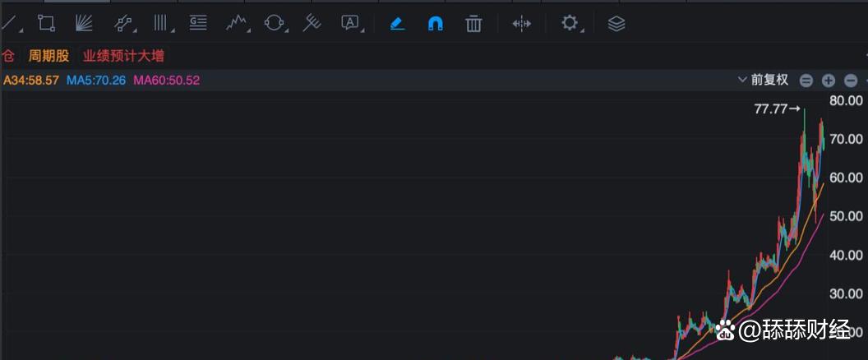The width and height of the screenshot is (868, 360).
Task: Toggle the blue highlighter pen
Action: (x=398, y=24)
